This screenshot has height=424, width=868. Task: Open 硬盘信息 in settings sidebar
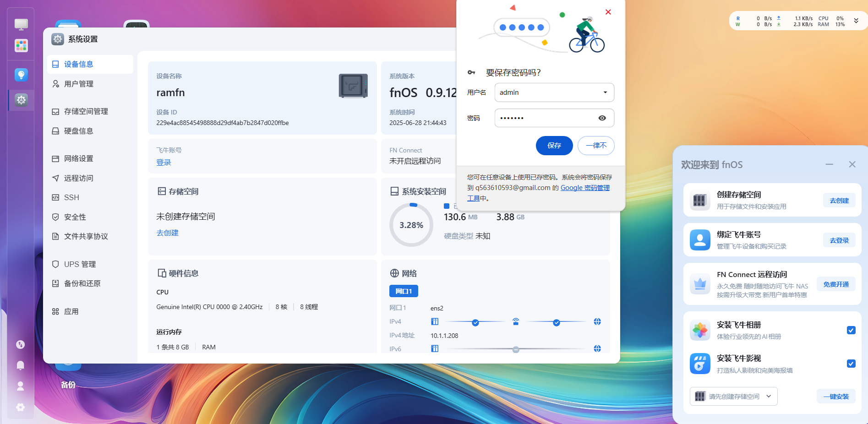pyautogui.click(x=90, y=131)
